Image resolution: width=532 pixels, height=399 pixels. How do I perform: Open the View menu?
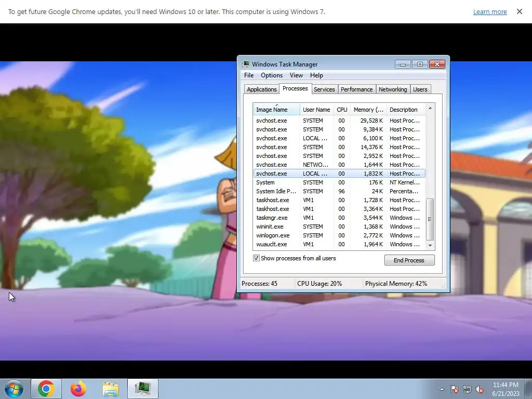click(x=296, y=75)
